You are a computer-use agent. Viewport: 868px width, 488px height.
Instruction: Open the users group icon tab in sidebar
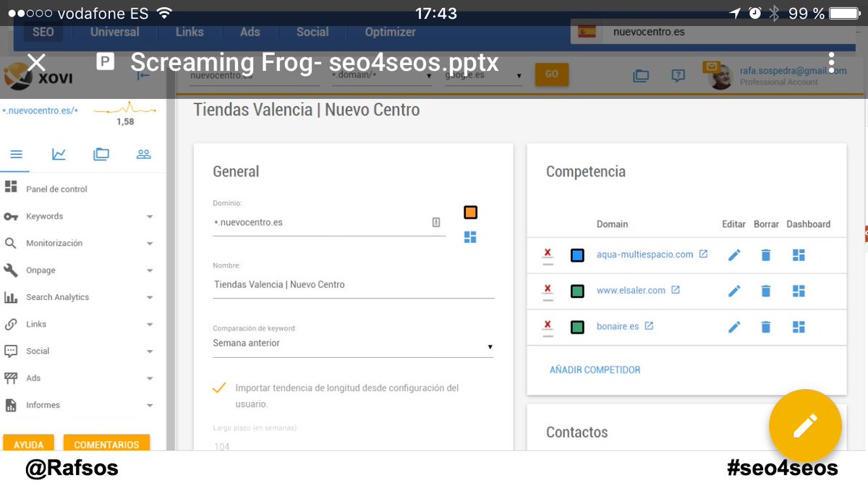pyautogui.click(x=143, y=154)
